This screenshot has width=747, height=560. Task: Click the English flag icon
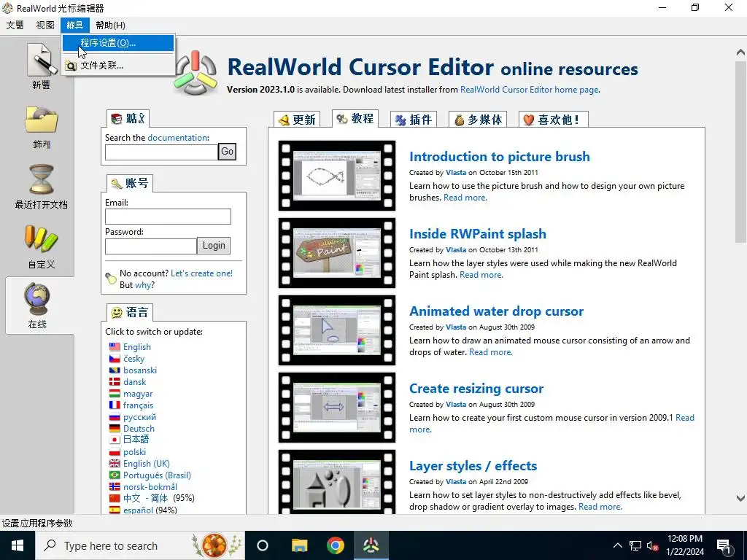[x=115, y=346]
